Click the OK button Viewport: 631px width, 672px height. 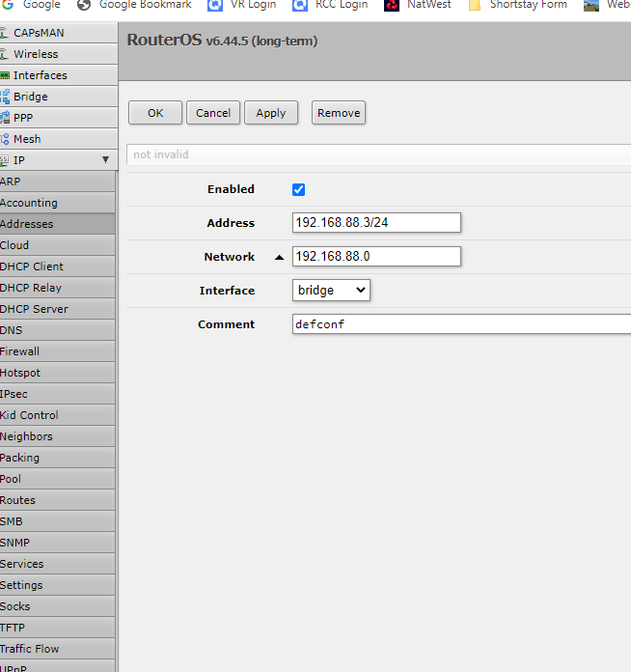(155, 113)
